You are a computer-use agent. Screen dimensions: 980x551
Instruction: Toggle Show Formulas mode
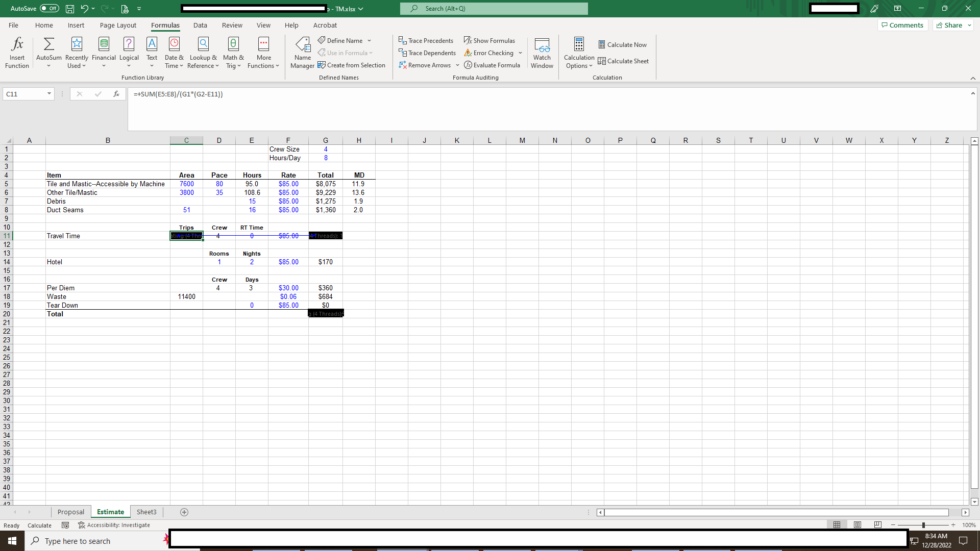489,40
